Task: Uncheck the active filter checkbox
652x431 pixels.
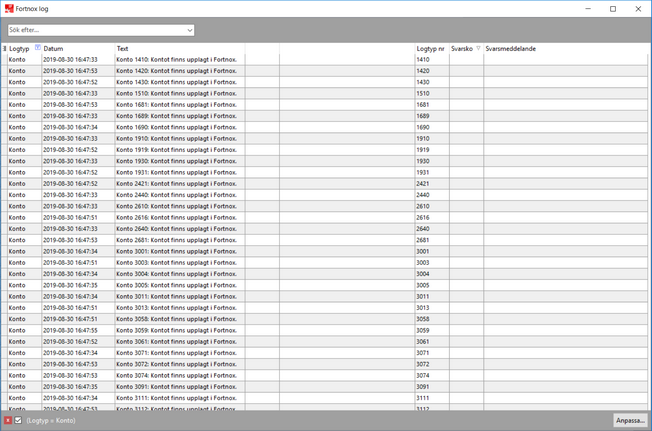Action: [x=18, y=420]
